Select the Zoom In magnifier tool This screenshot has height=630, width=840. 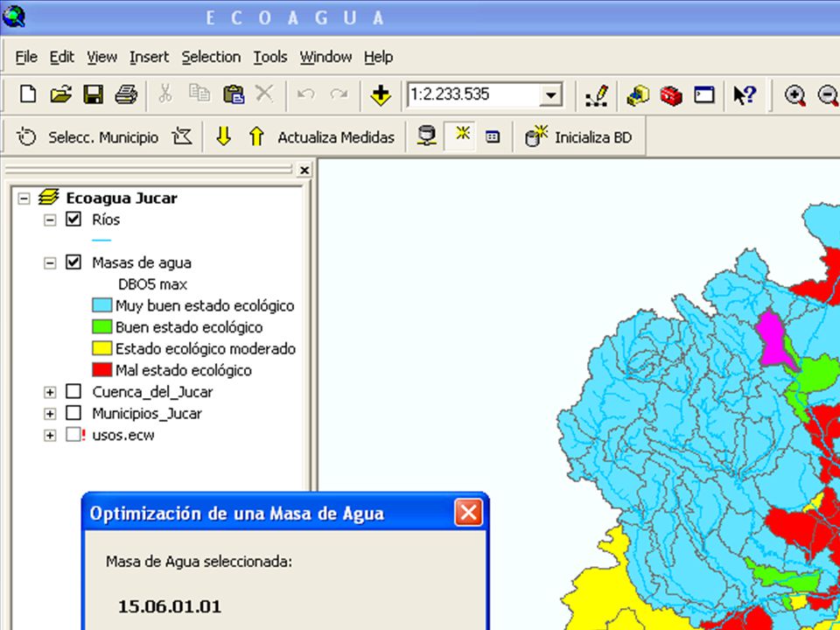point(795,95)
